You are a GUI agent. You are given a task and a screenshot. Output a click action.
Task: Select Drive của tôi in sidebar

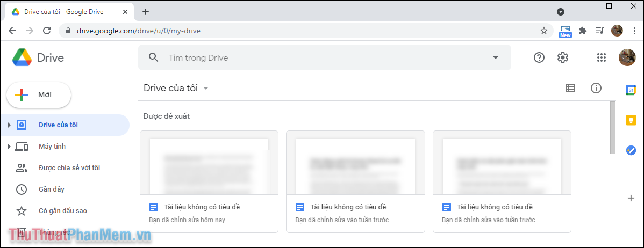pyautogui.click(x=65, y=125)
